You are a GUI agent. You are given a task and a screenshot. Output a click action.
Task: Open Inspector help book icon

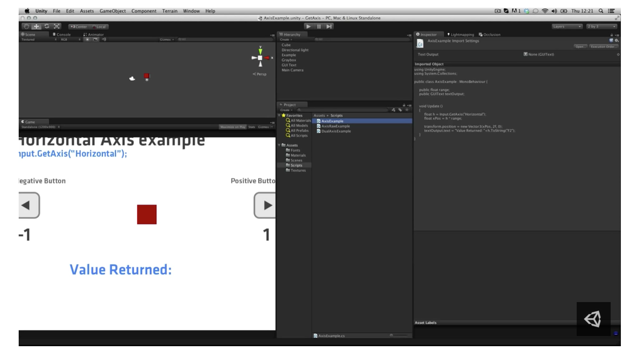[611, 40]
